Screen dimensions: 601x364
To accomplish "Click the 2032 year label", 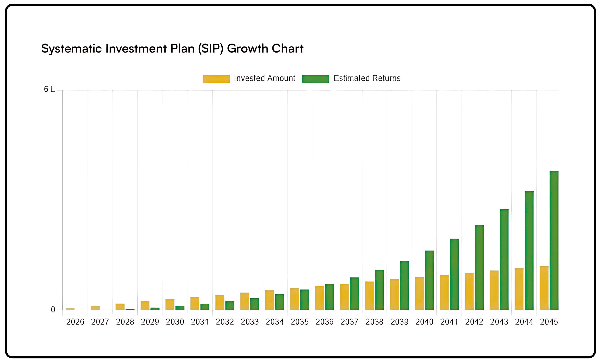I will pyautogui.click(x=225, y=322).
